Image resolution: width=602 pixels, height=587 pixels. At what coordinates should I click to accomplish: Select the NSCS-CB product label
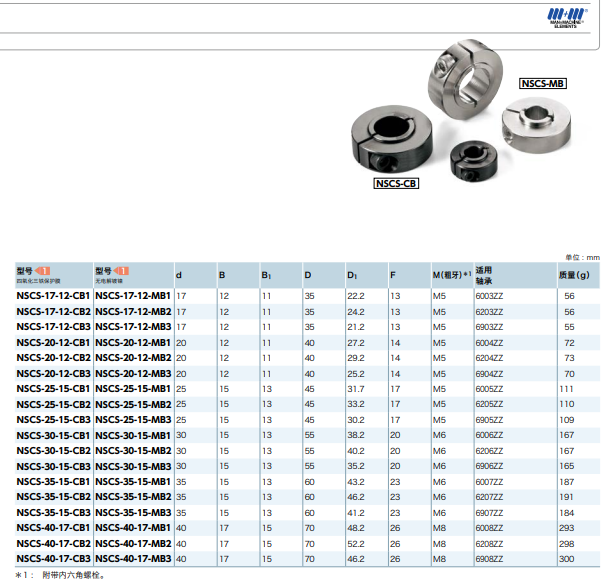396,183
